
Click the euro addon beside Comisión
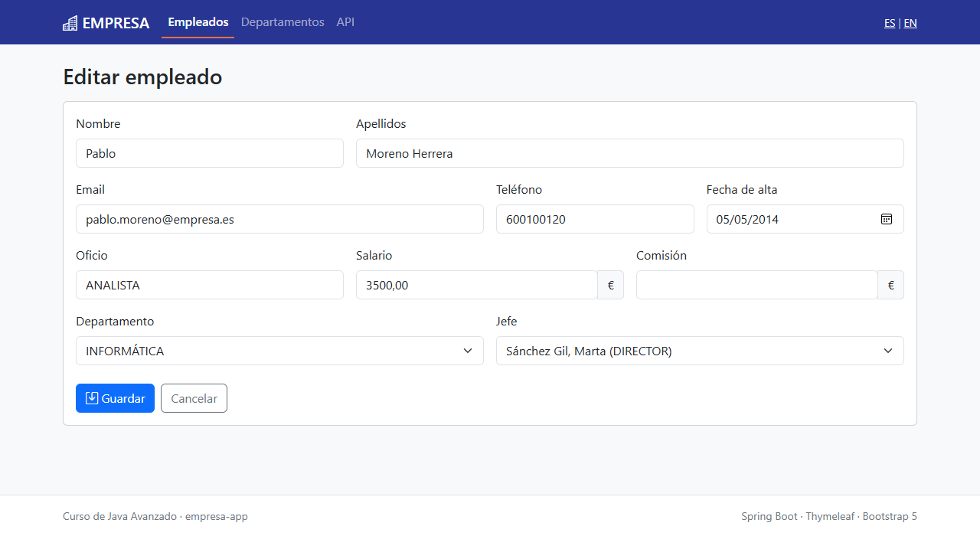click(891, 285)
